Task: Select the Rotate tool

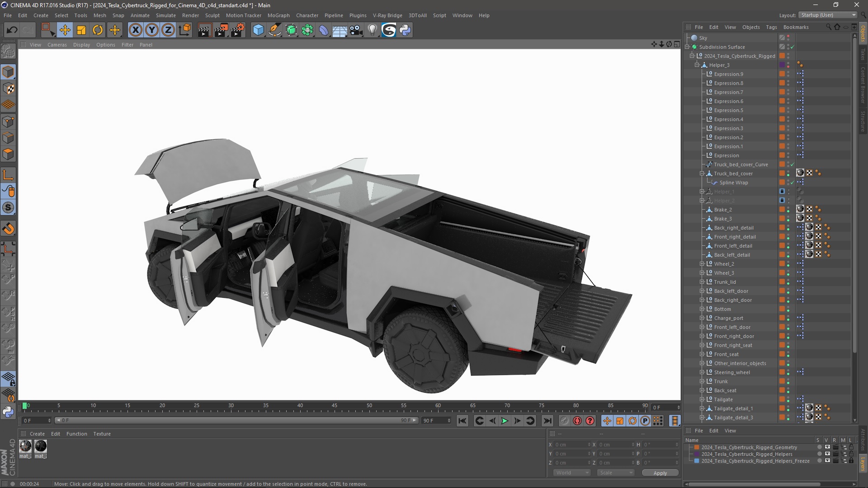Action: [98, 30]
